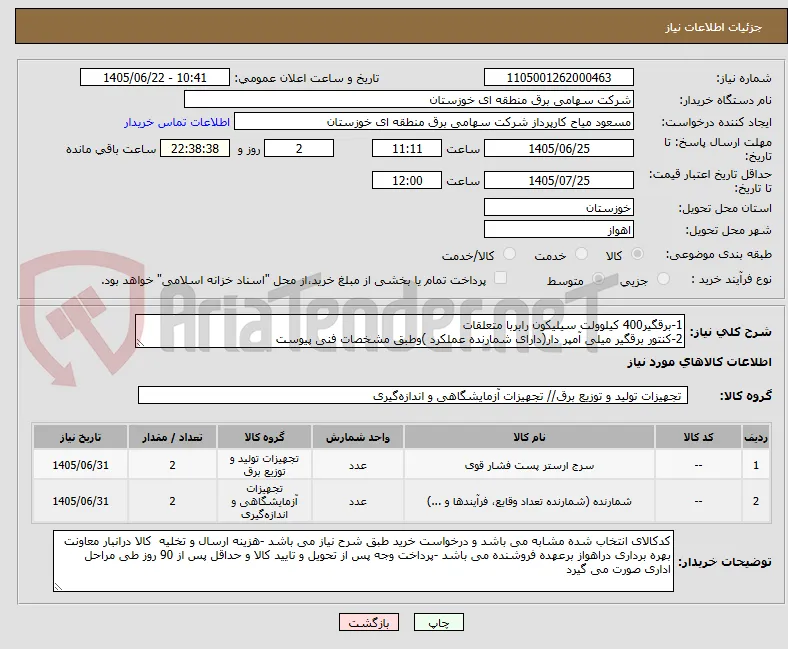
Task: Click the quantity 2 in the شمارنده row
Action: point(172,501)
